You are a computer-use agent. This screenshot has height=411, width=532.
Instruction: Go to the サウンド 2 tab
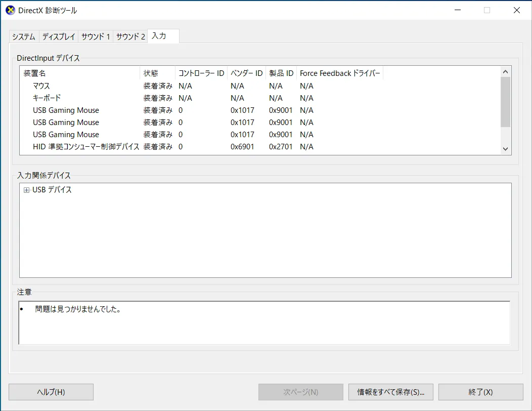pos(130,36)
